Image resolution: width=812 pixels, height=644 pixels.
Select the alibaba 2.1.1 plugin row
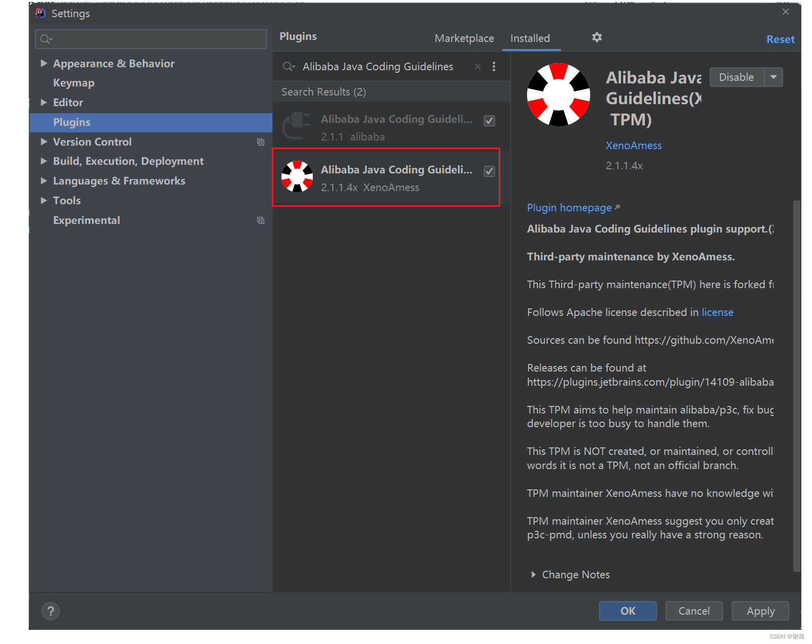[391, 126]
